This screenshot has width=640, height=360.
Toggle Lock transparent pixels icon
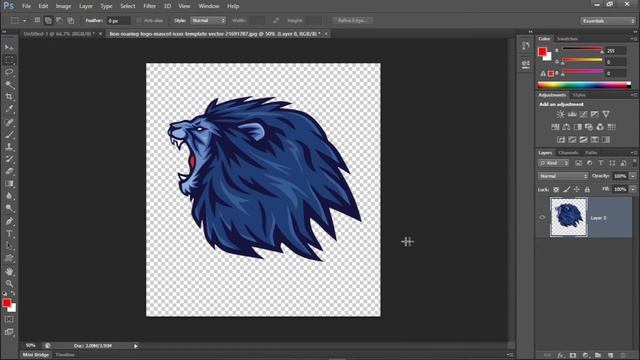[556, 189]
